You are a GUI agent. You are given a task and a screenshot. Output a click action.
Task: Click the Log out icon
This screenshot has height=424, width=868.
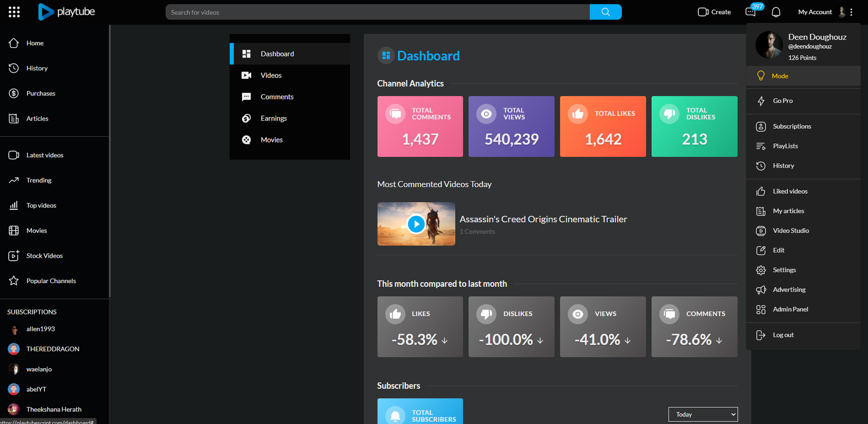point(761,335)
